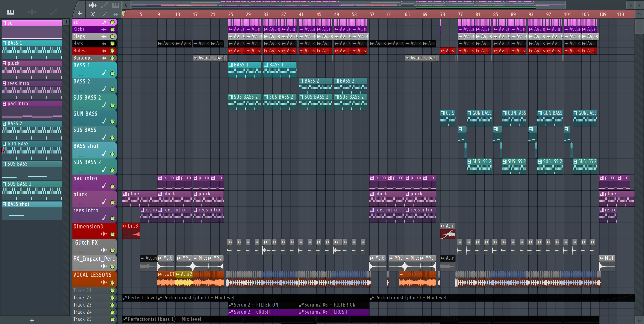Click the note icon on the pad intro track
Viewport: 644px width, 324px height.
(104, 185)
